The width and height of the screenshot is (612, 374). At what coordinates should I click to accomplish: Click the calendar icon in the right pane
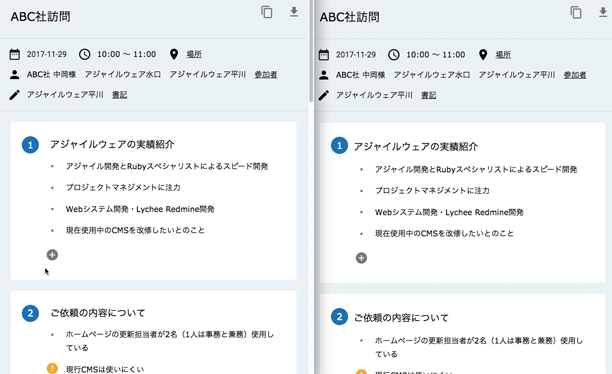(324, 55)
